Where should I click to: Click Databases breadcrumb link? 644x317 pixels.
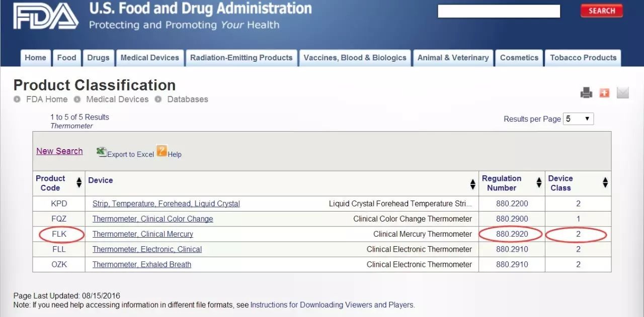coord(188,99)
